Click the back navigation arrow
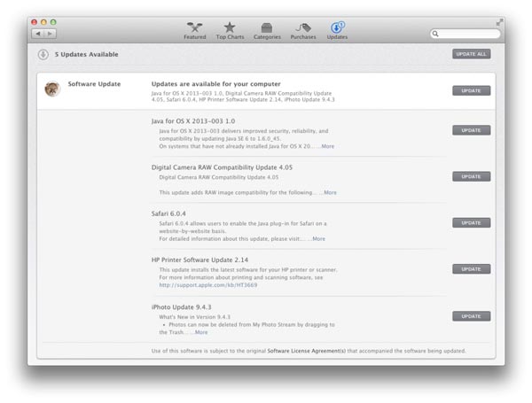 click(38, 34)
